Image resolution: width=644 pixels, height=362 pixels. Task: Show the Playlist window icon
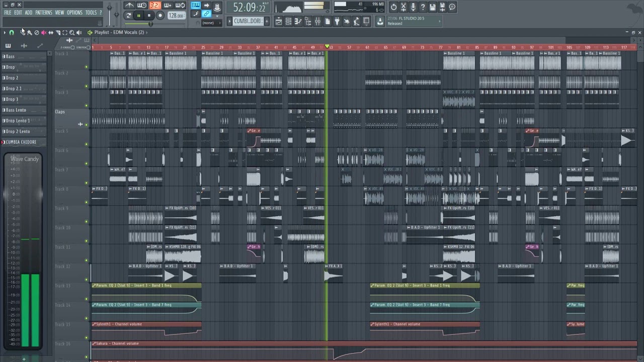click(279, 21)
